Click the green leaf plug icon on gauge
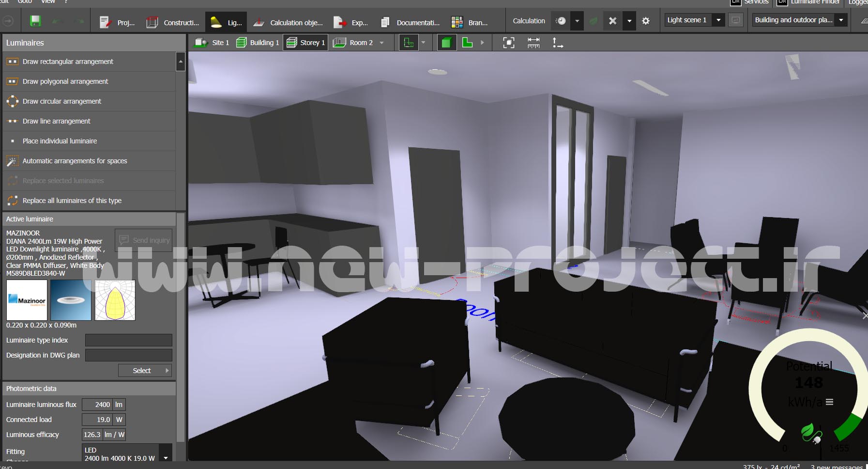The height and width of the screenshot is (469, 868). (x=811, y=433)
